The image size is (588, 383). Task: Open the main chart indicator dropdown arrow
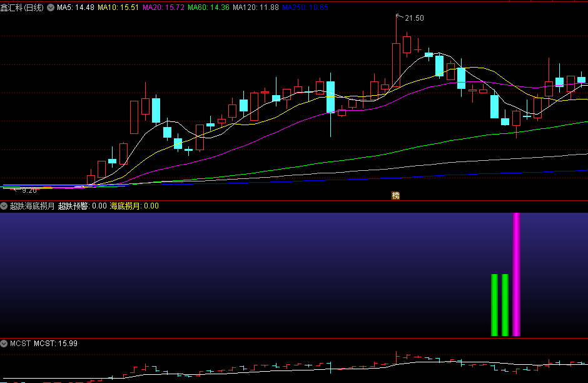51,8
